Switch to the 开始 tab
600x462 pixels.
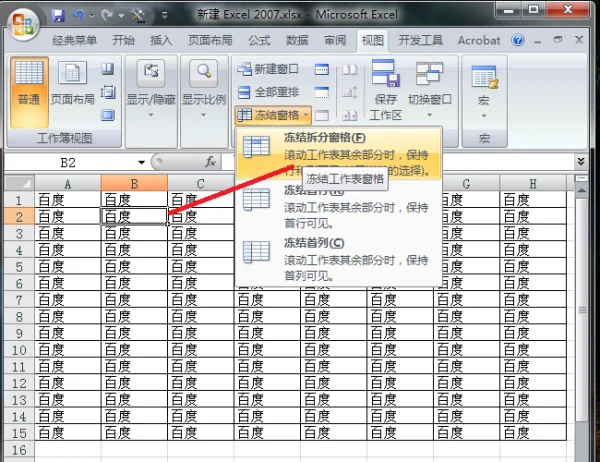pos(123,40)
